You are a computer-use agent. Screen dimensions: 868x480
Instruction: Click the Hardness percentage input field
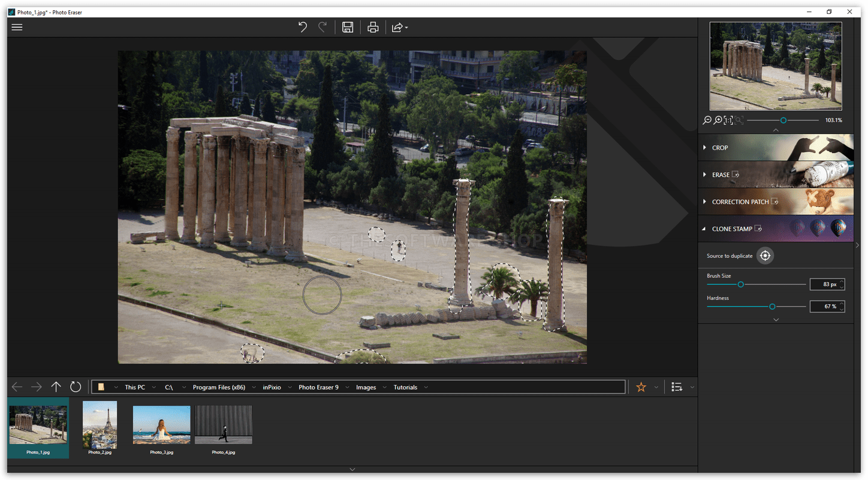click(824, 307)
